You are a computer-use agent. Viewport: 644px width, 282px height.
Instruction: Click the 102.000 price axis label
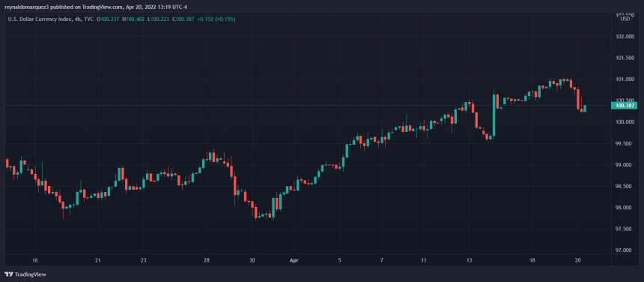coord(625,37)
